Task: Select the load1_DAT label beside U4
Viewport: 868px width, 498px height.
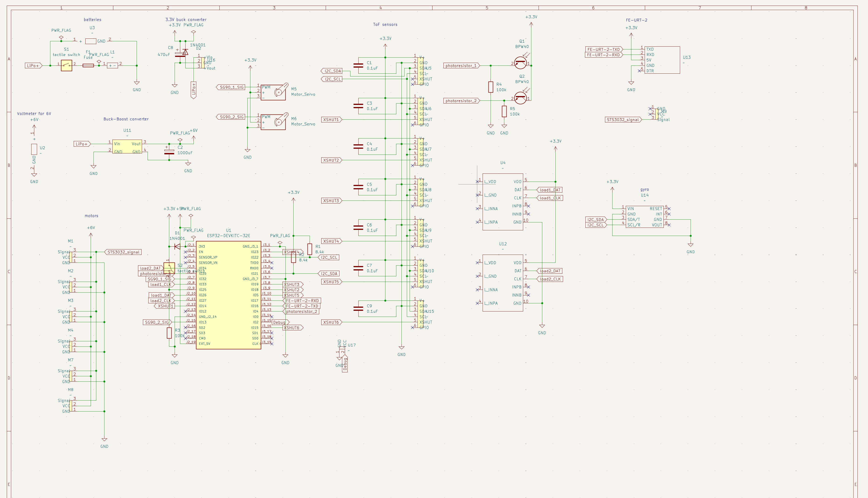Action: point(550,190)
